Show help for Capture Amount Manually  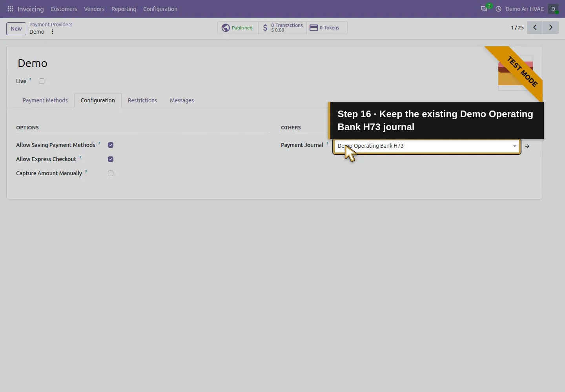(x=86, y=172)
